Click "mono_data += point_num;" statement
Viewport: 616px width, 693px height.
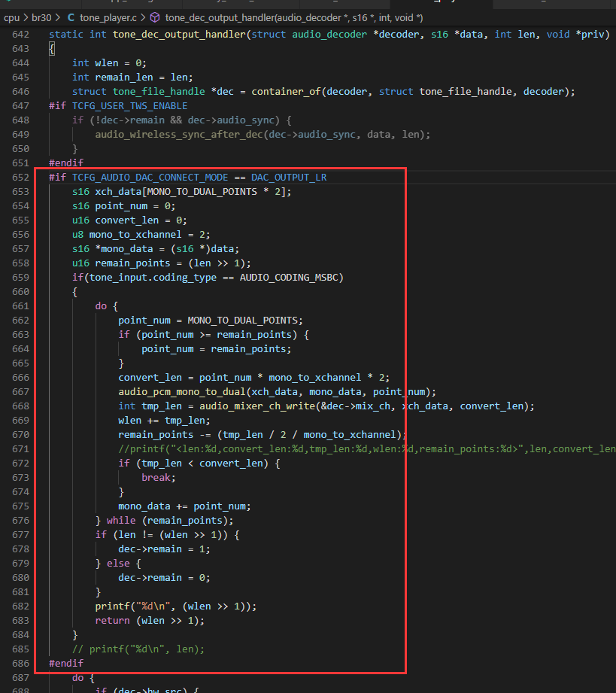(185, 506)
